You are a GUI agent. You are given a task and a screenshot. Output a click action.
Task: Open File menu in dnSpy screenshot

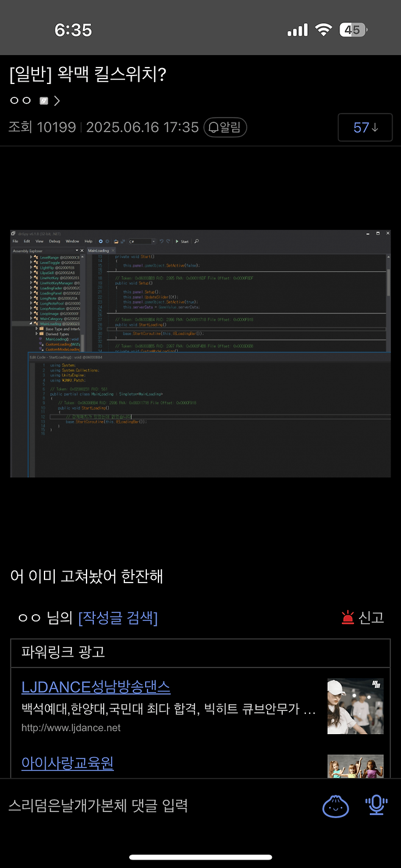click(x=15, y=241)
